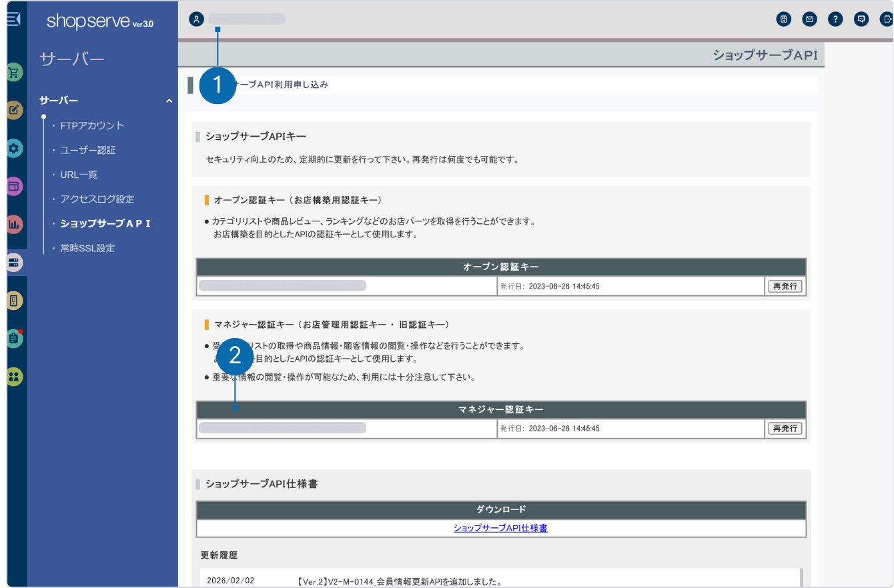The image size is (894, 588).
Task: Select 常時SSL設定 in the server menu
Action: [x=87, y=248]
